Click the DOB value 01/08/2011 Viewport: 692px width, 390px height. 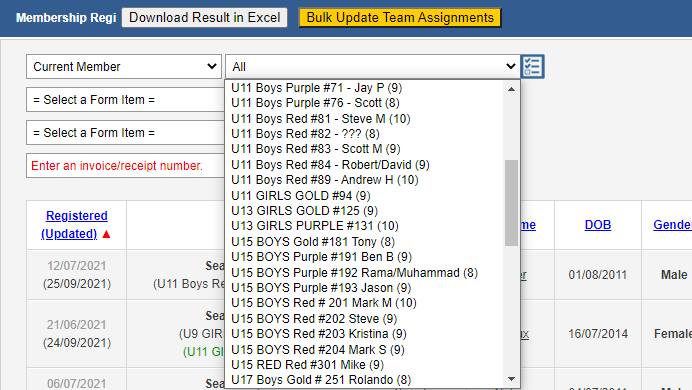coord(598,274)
